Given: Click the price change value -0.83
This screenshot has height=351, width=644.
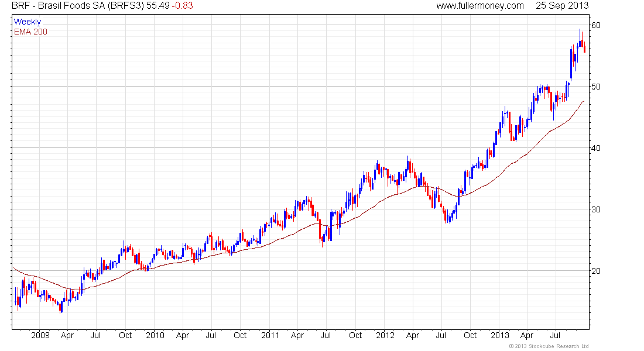Looking at the screenshot, I should pyautogui.click(x=182, y=6).
